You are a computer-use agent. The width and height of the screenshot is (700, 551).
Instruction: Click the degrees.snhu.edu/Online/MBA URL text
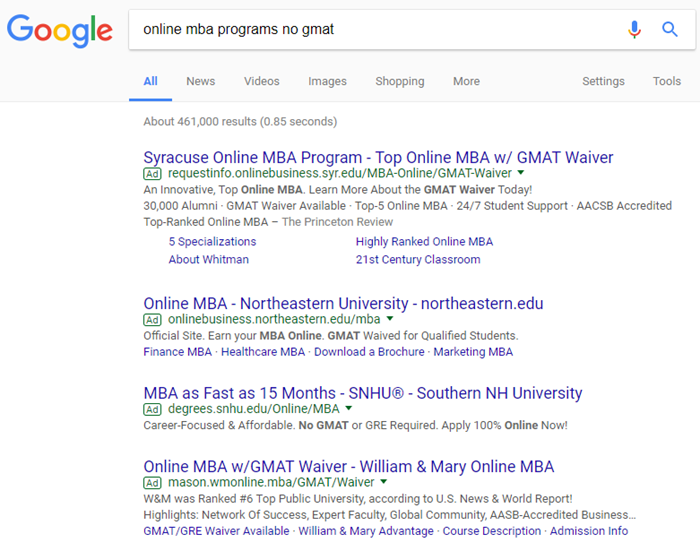(254, 409)
